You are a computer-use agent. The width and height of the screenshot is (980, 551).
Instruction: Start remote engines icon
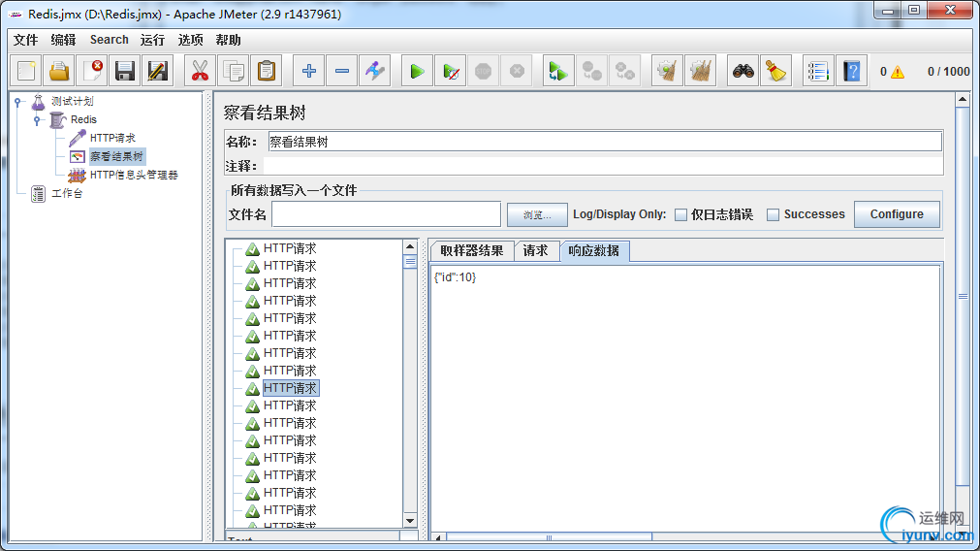(558, 71)
